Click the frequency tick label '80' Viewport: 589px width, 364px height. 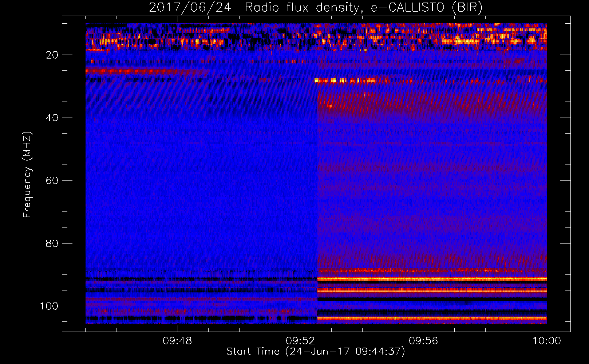pyautogui.click(x=52, y=243)
